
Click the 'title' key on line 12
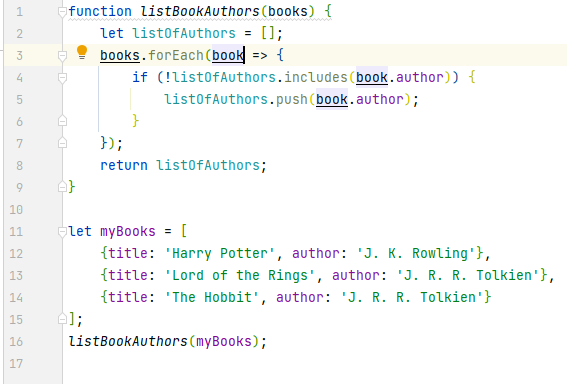coord(128,253)
